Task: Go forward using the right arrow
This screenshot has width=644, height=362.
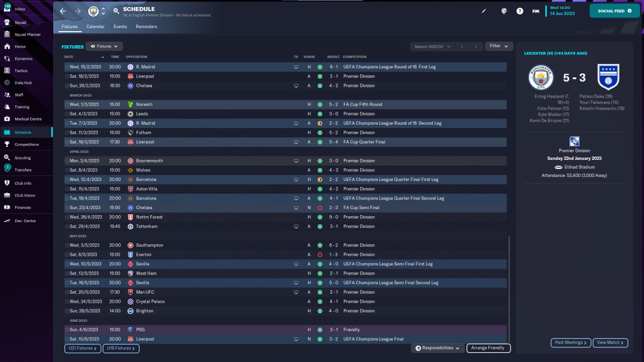Action: click(77, 11)
